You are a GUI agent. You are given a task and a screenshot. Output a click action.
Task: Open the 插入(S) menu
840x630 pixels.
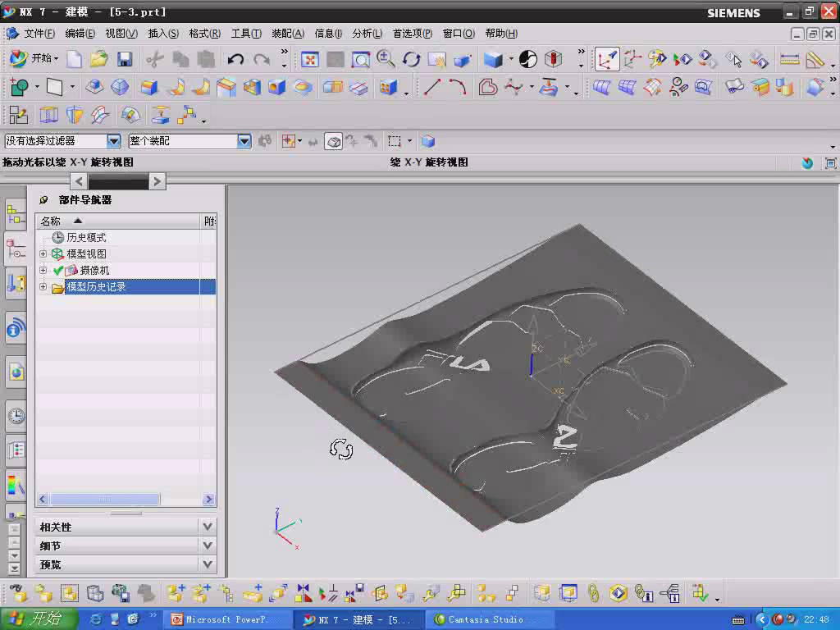pyautogui.click(x=163, y=34)
